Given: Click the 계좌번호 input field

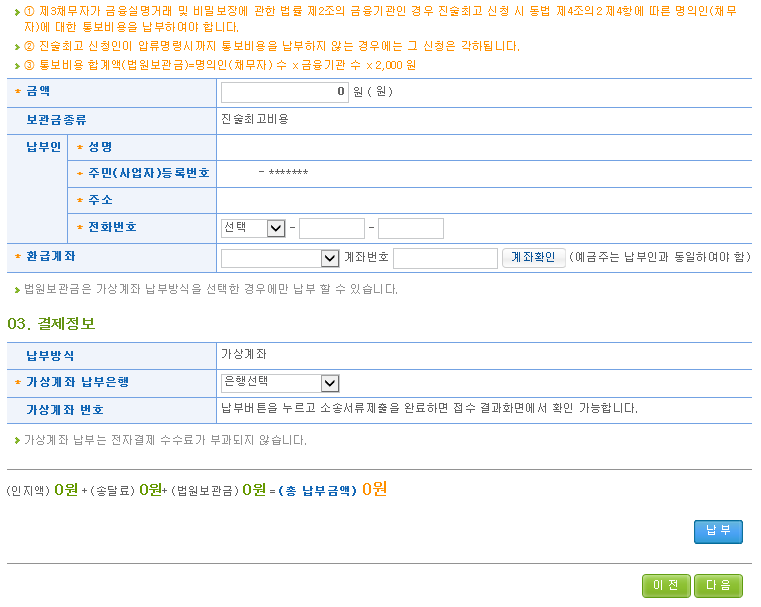Looking at the screenshot, I should [x=445, y=258].
